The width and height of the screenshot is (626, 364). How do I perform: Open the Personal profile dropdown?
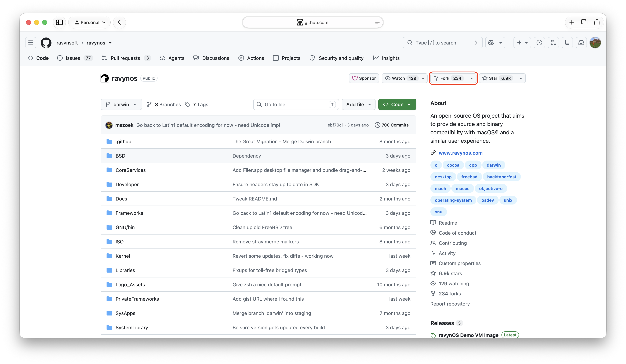click(90, 22)
